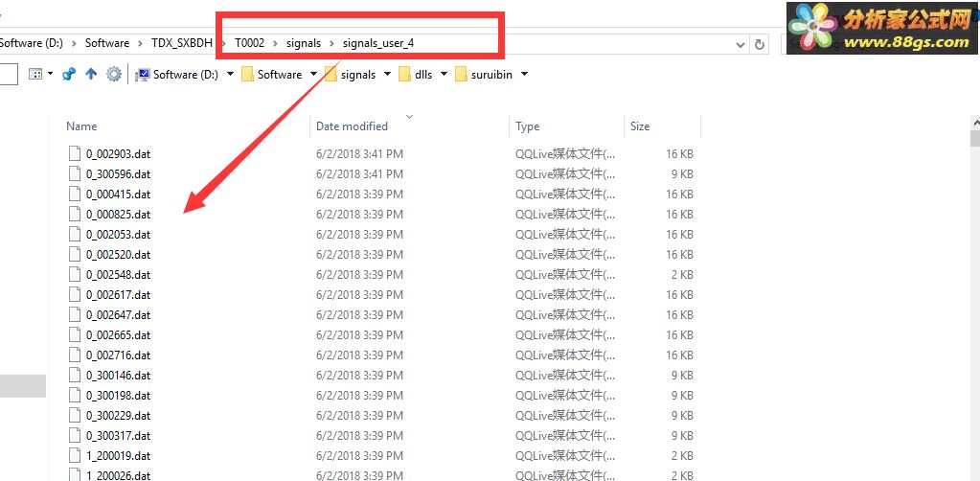
Task: Select file 0_300198.dat
Action: point(118,396)
